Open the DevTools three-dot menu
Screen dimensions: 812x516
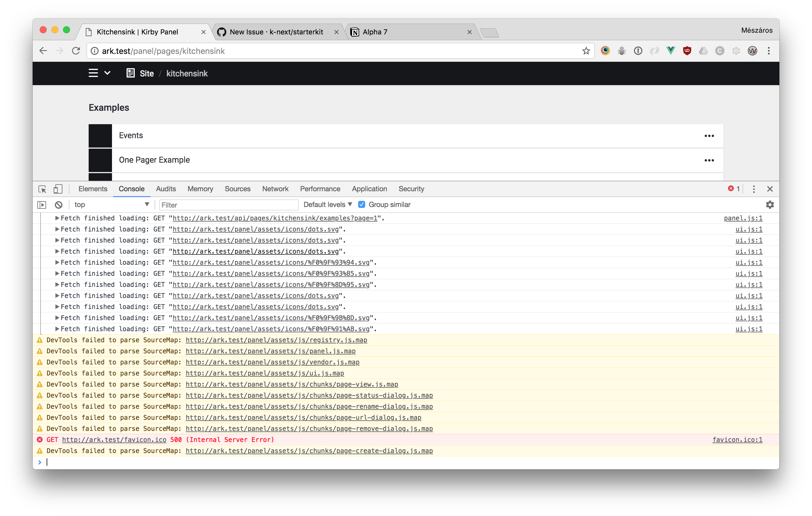click(x=754, y=189)
